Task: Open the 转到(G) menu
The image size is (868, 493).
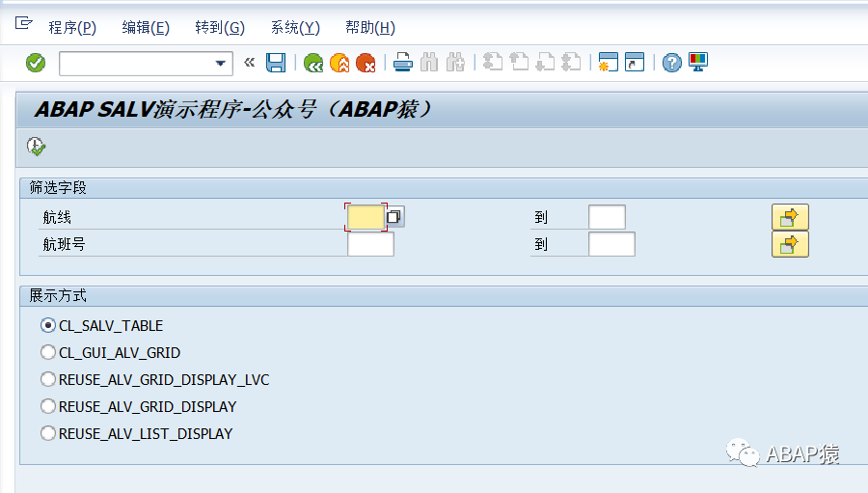Action: [x=220, y=27]
